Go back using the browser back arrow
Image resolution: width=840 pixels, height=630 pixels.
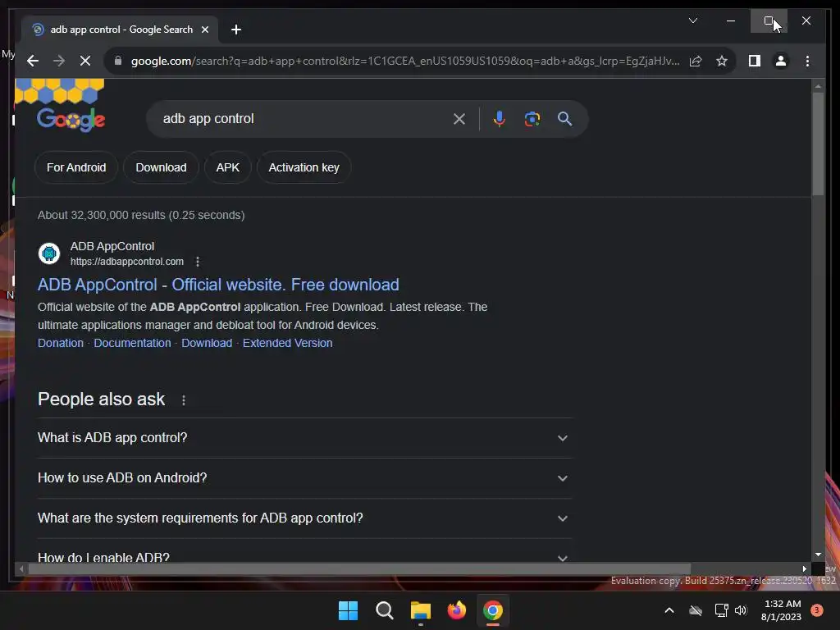point(33,61)
